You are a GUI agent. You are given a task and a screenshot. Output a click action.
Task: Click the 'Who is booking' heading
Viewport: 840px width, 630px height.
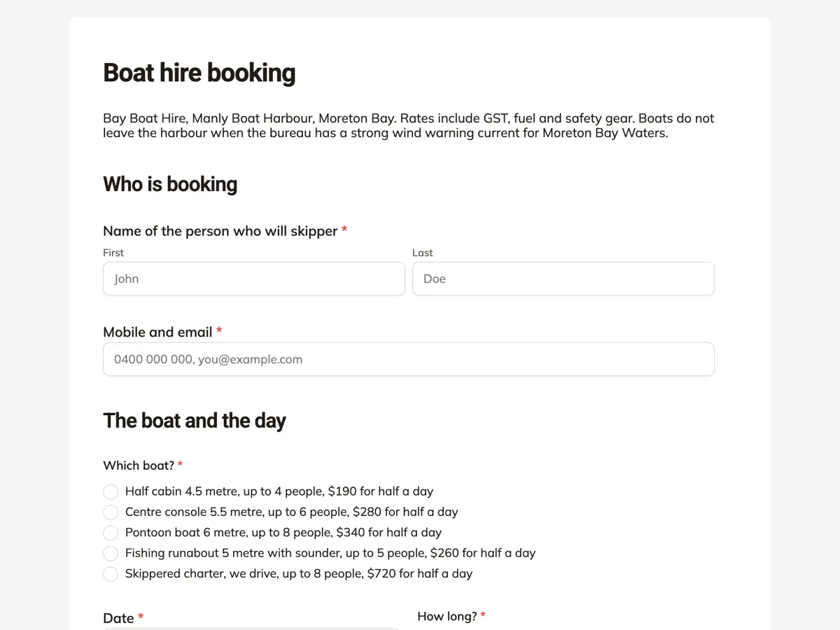170,184
